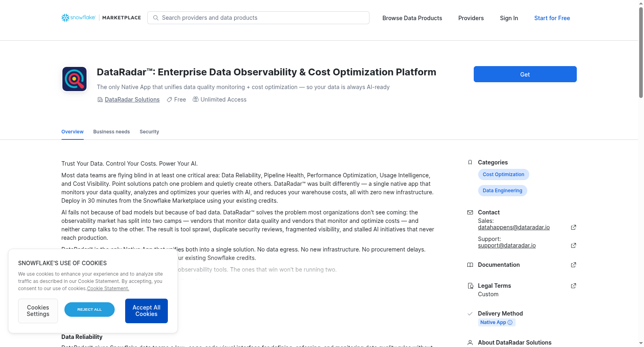Click the Documentation book icon
The image size is (644, 347).
tap(470, 265)
